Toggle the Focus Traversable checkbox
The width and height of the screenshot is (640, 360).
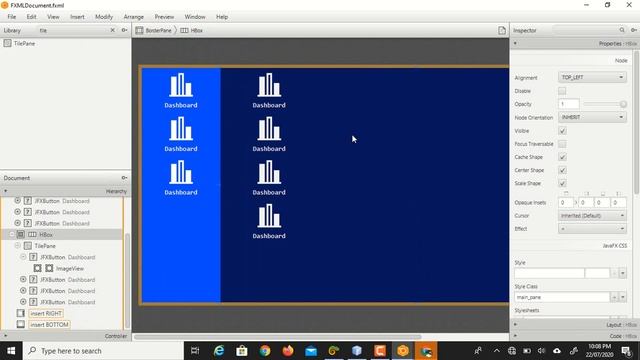tap(562, 144)
